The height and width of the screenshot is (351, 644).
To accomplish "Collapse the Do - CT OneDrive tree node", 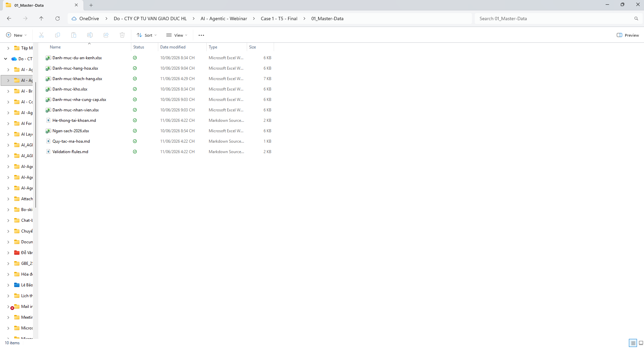I will point(6,59).
